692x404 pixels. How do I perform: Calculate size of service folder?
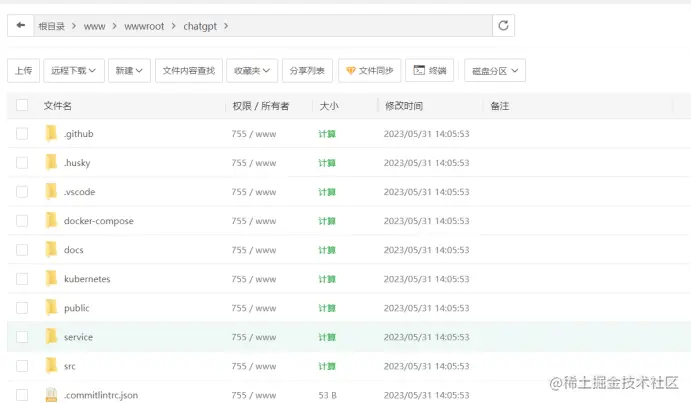click(327, 336)
